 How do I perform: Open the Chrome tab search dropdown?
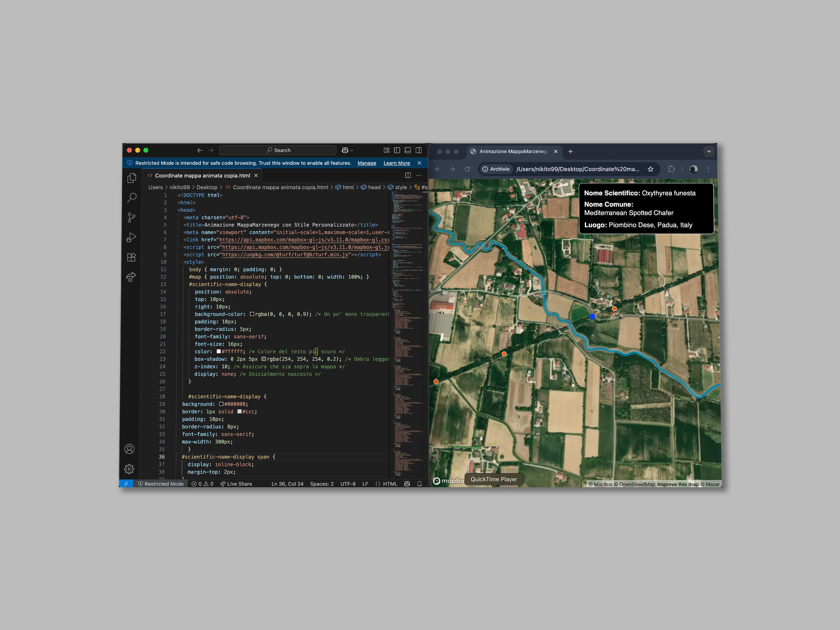(x=709, y=151)
